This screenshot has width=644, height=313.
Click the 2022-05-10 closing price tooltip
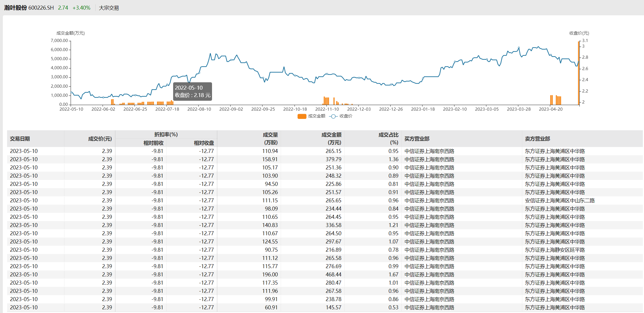click(192, 91)
